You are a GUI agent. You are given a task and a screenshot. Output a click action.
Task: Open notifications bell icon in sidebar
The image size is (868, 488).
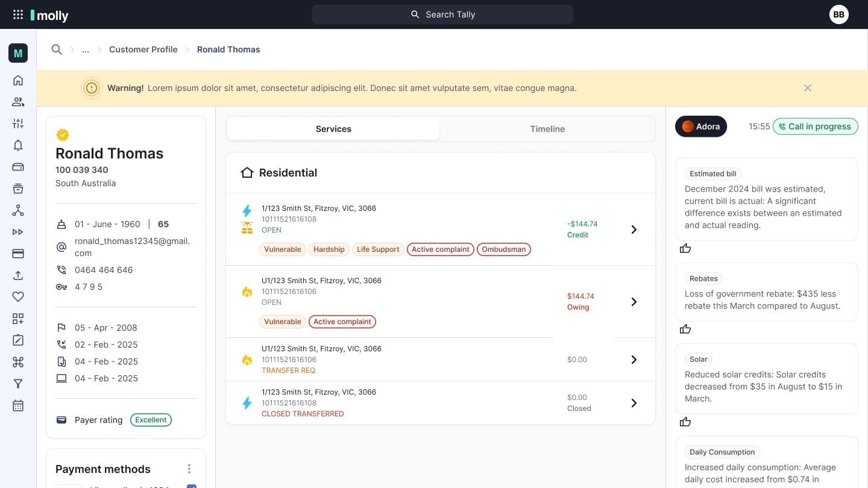(x=18, y=145)
